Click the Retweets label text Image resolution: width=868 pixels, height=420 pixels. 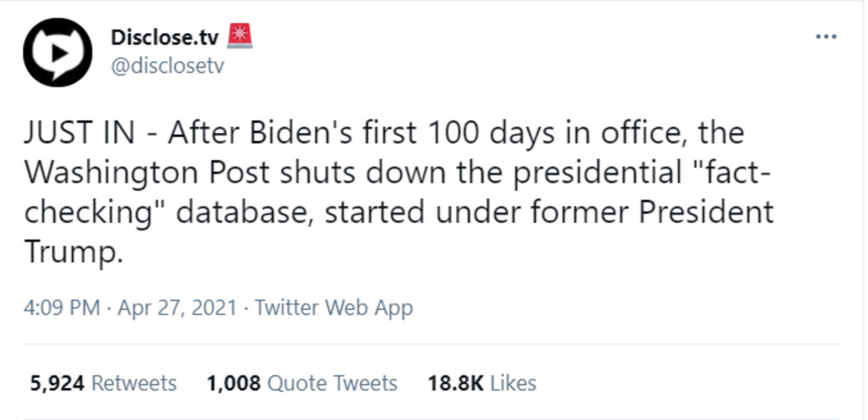click(134, 383)
